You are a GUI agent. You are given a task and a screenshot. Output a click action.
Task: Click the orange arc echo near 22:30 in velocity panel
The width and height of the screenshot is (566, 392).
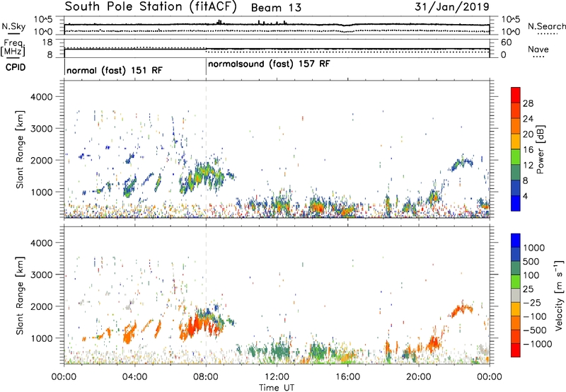click(x=461, y=310)
